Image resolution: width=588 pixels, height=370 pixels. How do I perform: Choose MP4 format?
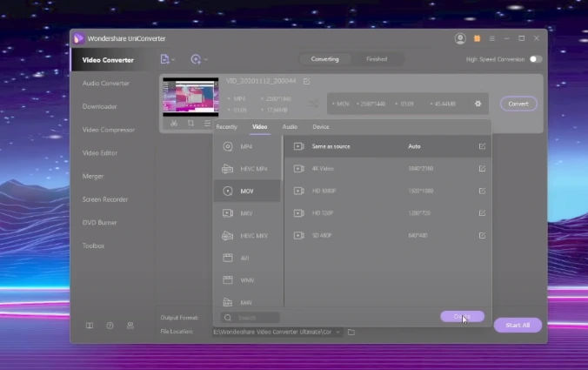point(247,146)
